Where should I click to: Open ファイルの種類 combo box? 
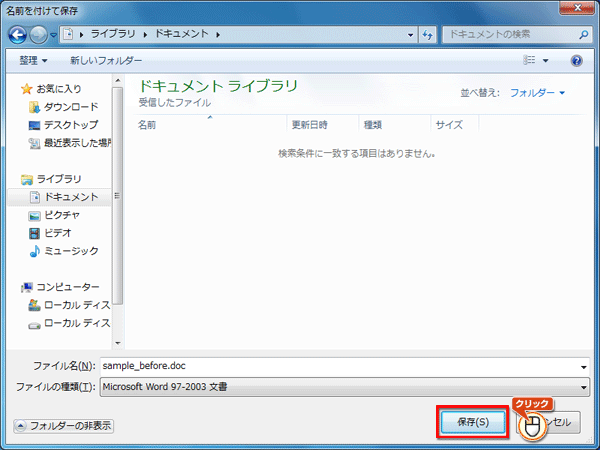[x=345, y=387]
